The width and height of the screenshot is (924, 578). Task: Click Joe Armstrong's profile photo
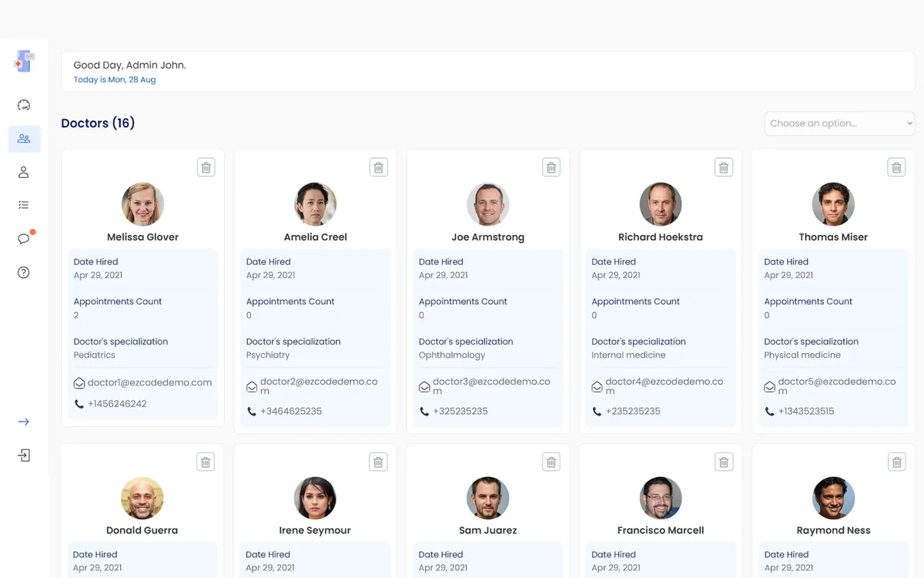487,204
